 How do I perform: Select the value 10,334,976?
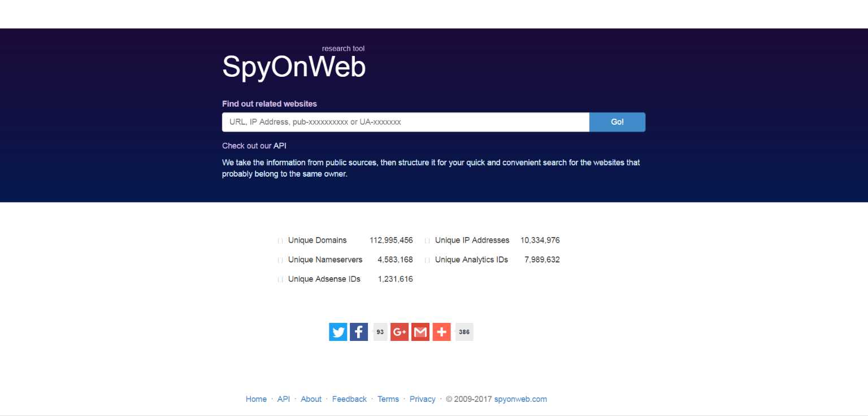point(540,240)
